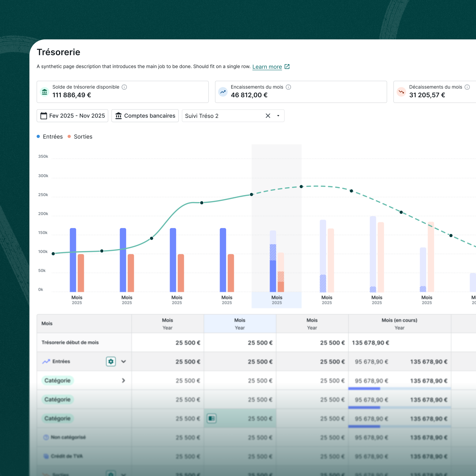The image size is (476, 476).
Task: Open the Learn more link
Action: pos(267,67)
